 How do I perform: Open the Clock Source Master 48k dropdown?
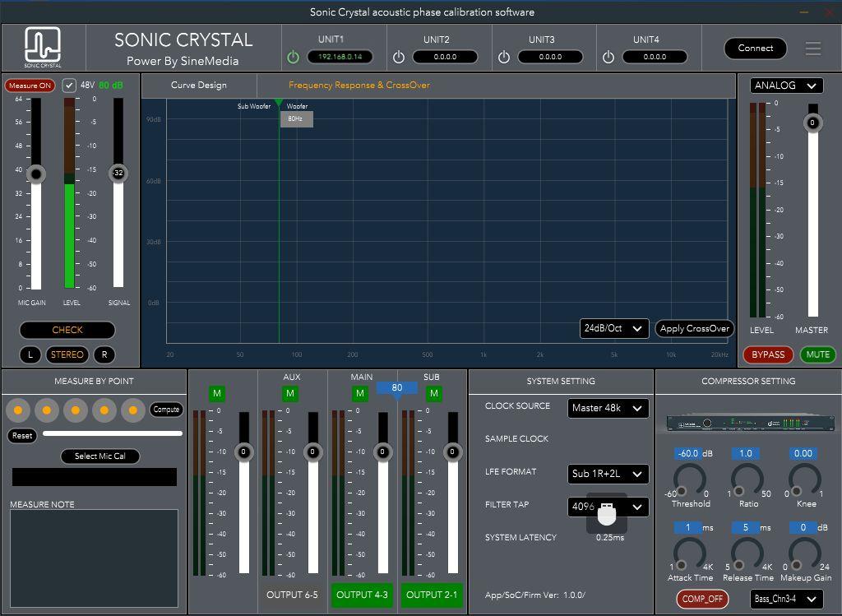click(x=608, y=408)
